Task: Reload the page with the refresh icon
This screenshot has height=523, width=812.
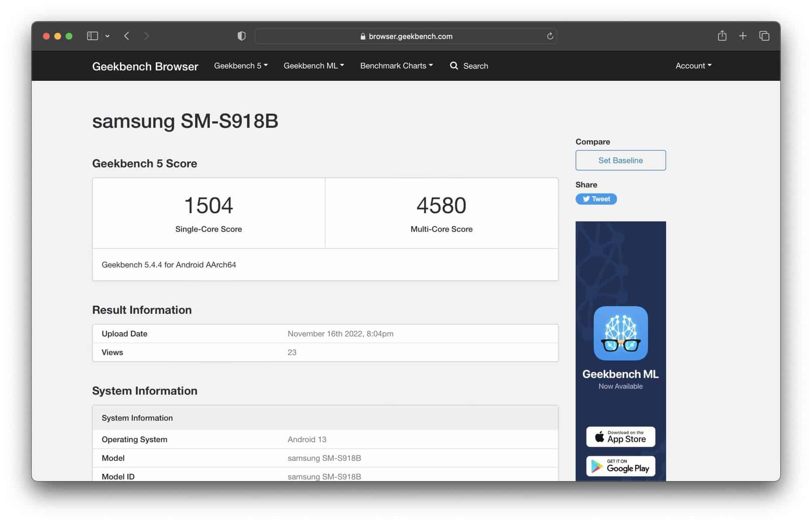Action: pyautogui.click(x=550, y=36)
